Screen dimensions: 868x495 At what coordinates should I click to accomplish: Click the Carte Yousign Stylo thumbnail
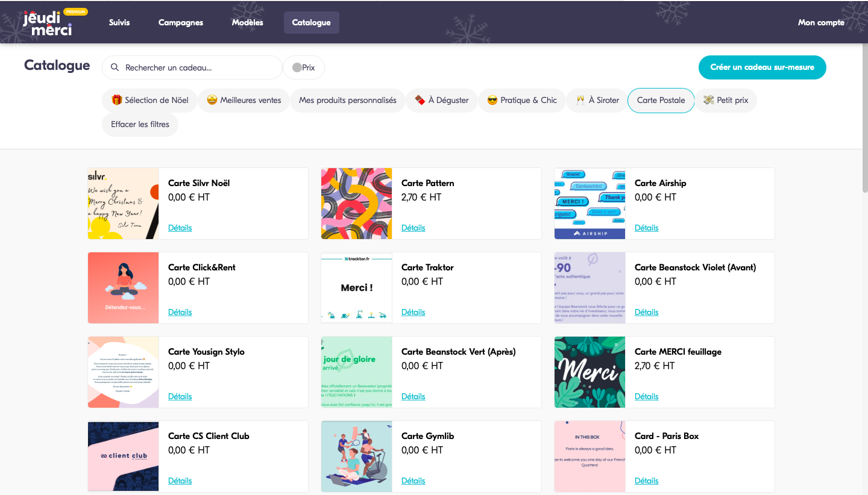124,372
